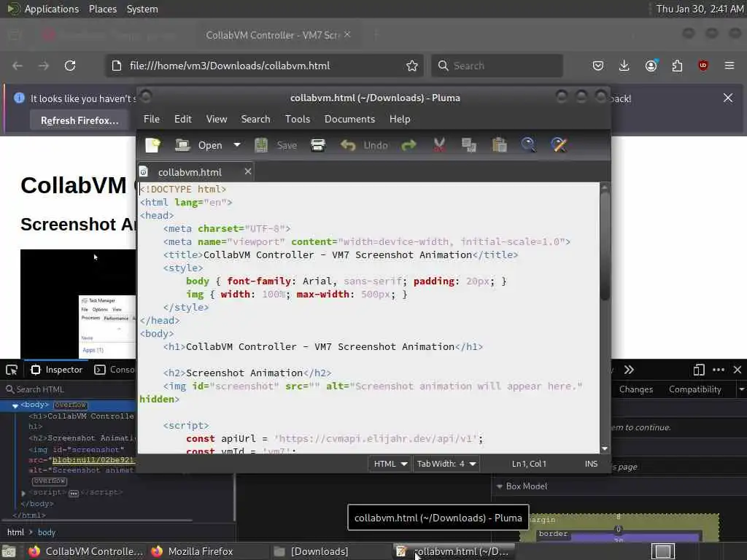
Task: Click the Firefox address bar URL
Action: (x=230, y=66)
